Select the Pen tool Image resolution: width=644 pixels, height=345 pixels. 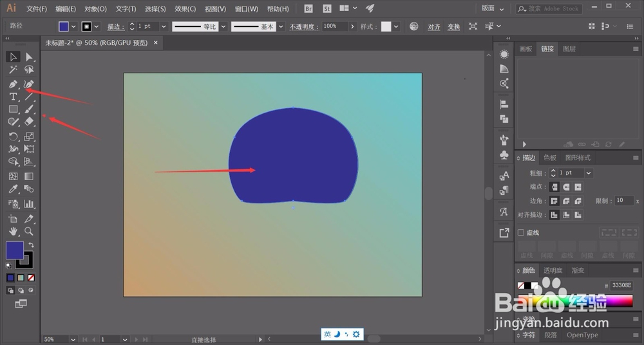[x=13, y=84]
